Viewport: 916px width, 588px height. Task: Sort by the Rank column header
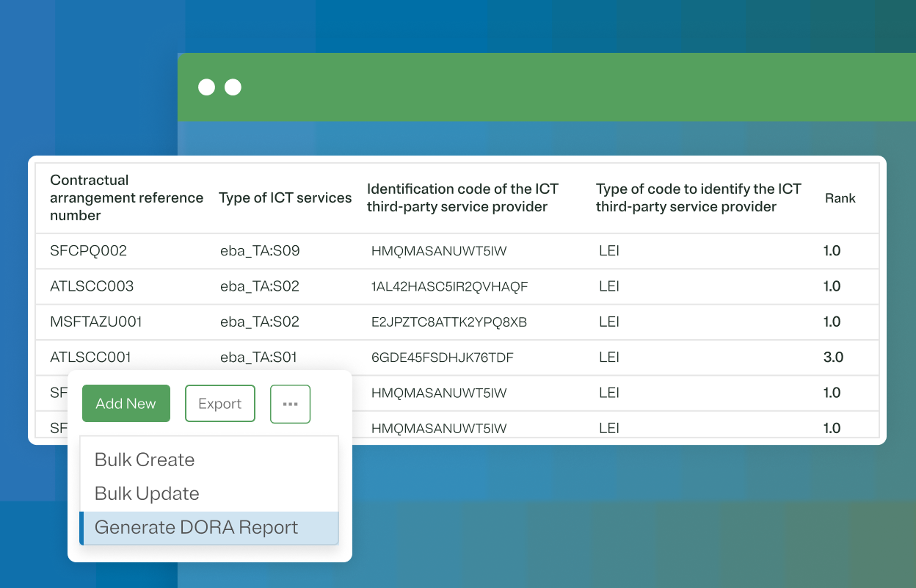(840, 198)
